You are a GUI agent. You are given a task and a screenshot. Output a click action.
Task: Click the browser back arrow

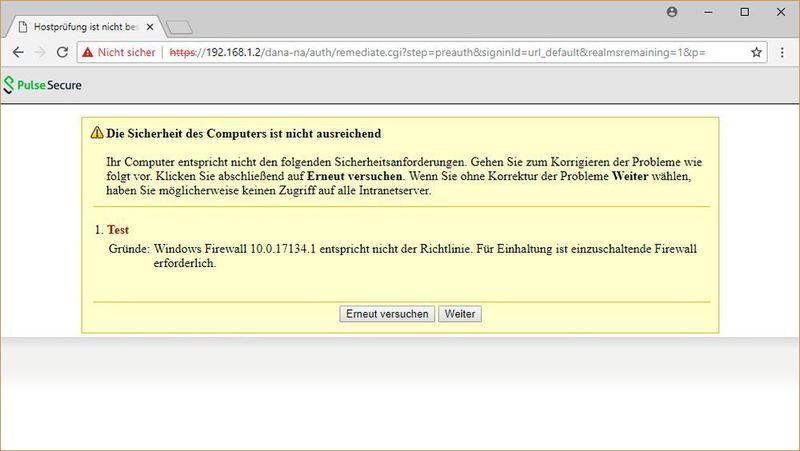tap(18, 52)
